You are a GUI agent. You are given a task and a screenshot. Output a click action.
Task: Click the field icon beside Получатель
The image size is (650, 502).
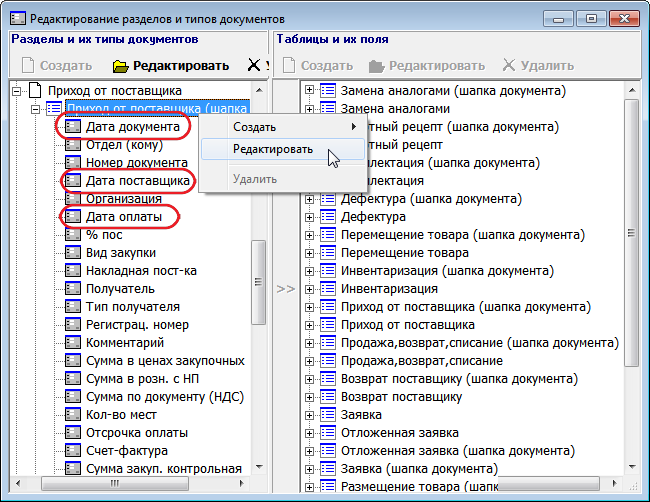(x=73, y=289)
